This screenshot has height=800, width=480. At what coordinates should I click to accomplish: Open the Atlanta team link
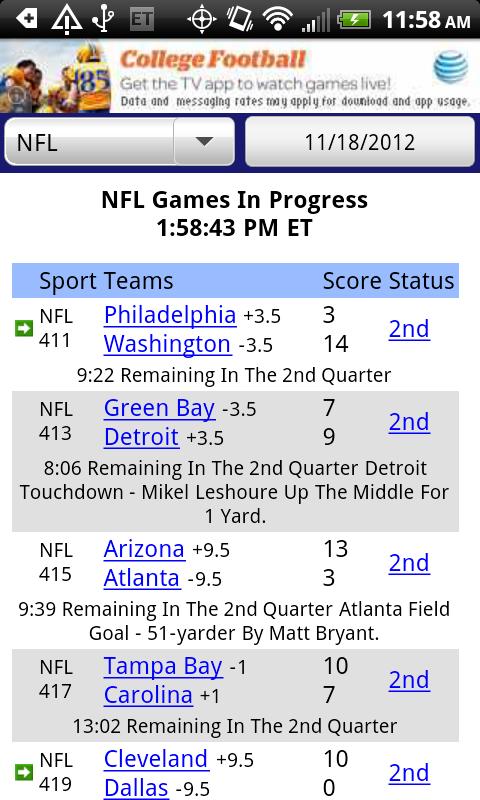[142, 578]
